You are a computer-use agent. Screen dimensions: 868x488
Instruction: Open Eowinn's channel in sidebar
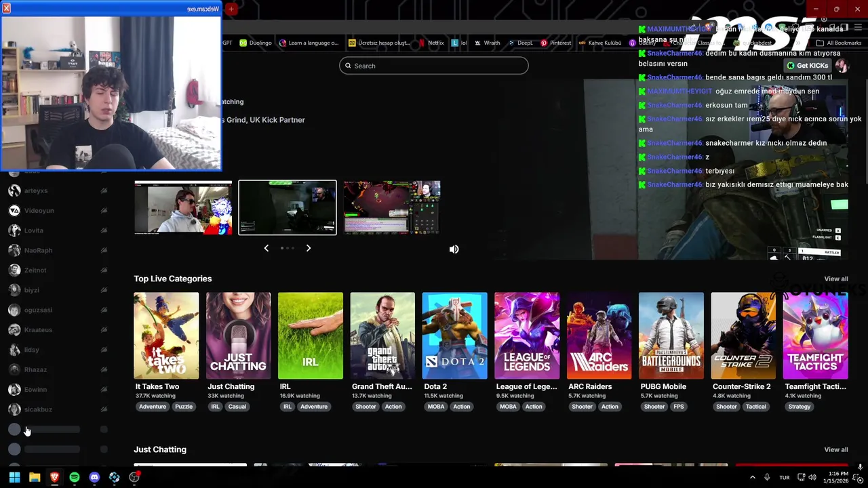(57, 389)
